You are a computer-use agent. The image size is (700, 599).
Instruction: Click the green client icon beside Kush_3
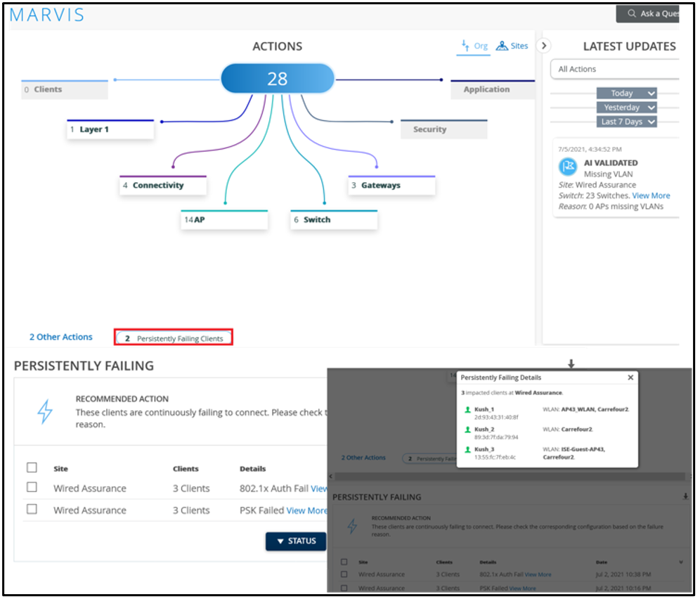point(467,449)
